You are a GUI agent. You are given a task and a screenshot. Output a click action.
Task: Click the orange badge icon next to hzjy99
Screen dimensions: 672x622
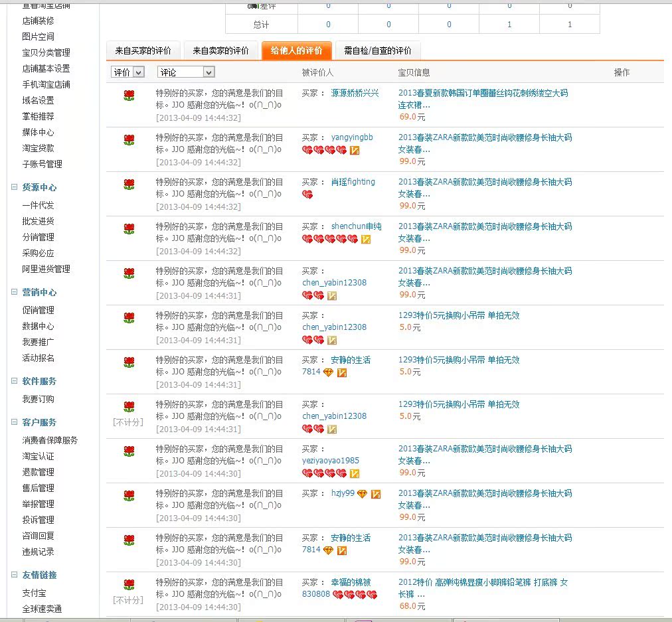pyautogui.click(x=375, y=495)
